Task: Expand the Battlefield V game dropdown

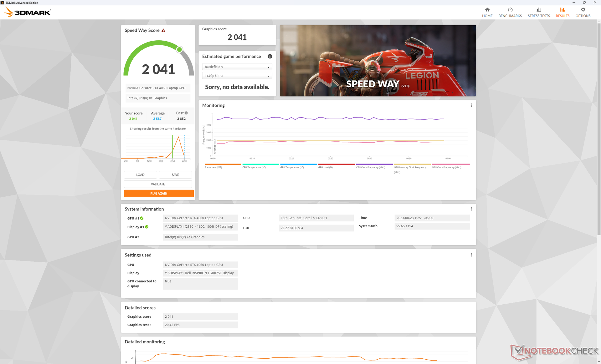Action: (x=237, y=67)
